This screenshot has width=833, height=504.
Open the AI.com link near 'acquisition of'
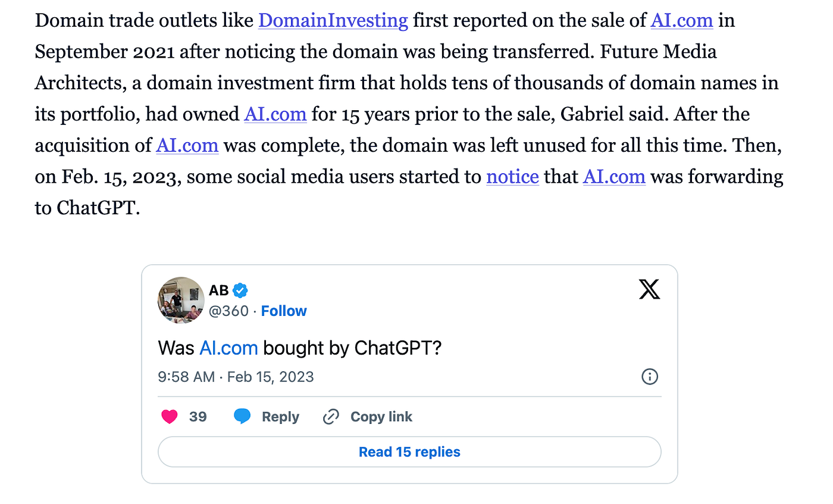pyautogui.click(x=187, y=145)
